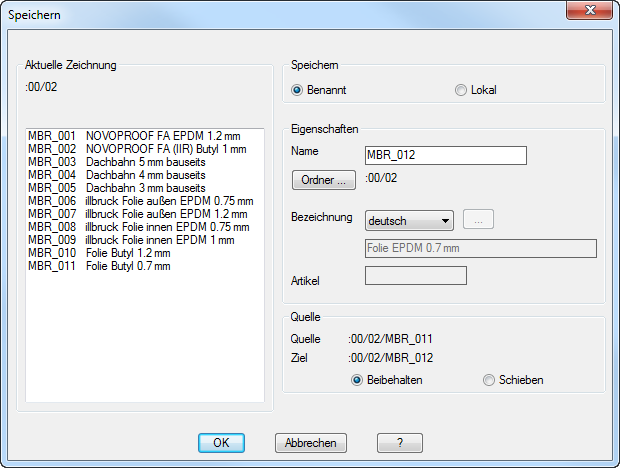Screen dimensions: 620x468
Task: Click the empty Artikel input field
Action: pyautogui.click(x=416, y=275)
